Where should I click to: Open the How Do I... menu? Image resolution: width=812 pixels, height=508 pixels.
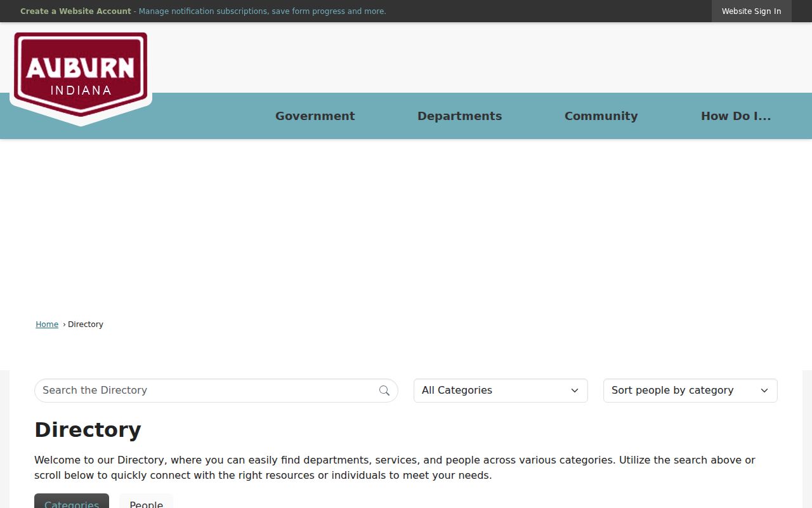pos(736,116)
